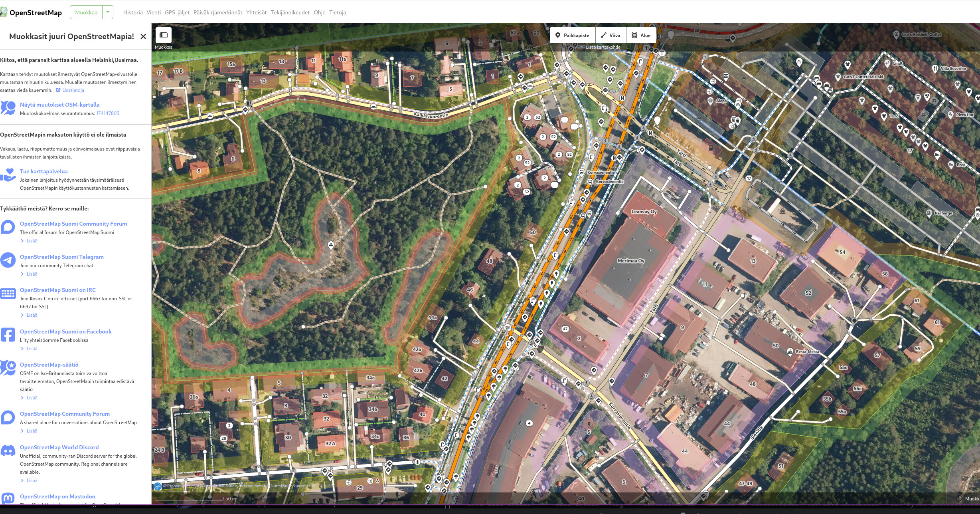Open the Historia menu item
The image size is (980, 514).
point(133,12)
